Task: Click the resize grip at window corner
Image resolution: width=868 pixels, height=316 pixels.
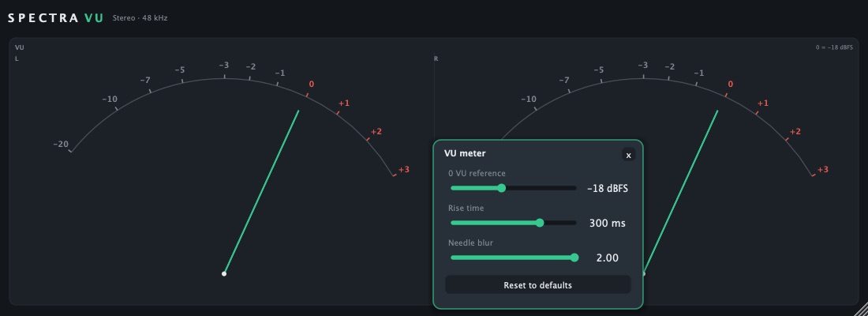Action: pos(862,310)
